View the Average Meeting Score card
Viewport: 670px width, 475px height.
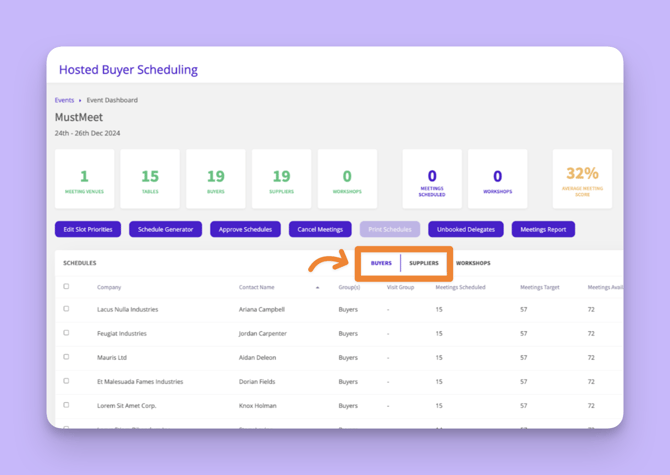point(582,179)
